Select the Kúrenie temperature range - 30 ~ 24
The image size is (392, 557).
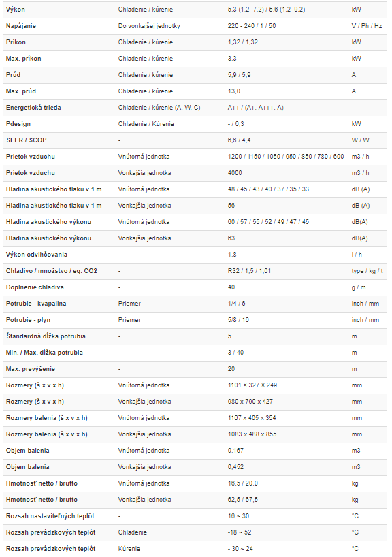coord(240,548)
